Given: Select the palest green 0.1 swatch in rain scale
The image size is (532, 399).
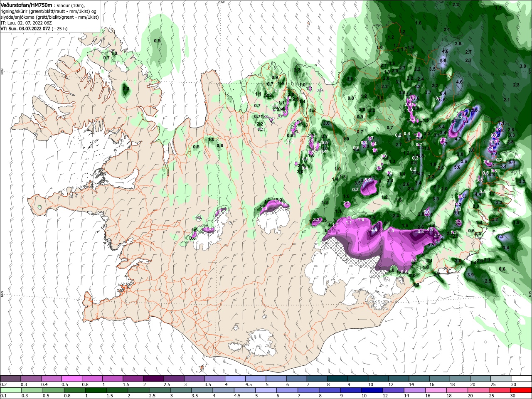Looking at the screenshot, I should [x=11, y=390].
